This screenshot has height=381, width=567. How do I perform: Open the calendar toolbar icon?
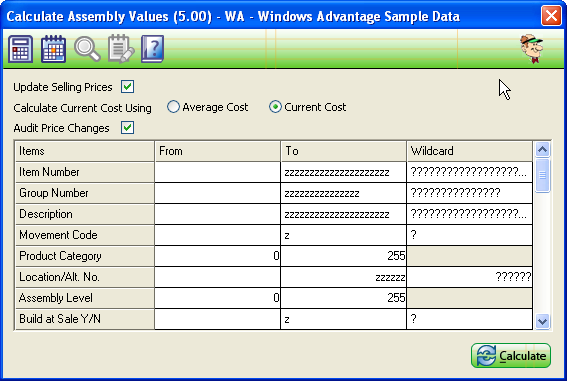pyautogui.click(x=53, y=49)
